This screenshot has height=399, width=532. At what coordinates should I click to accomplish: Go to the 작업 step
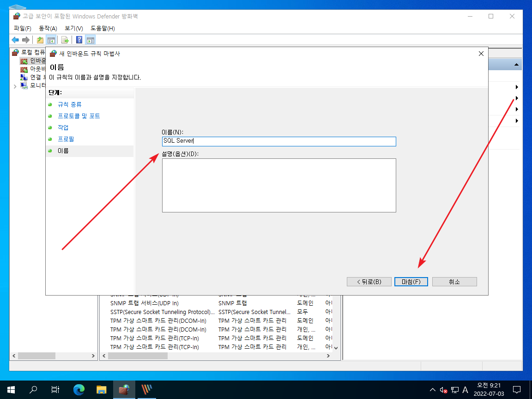pos(63,127)
